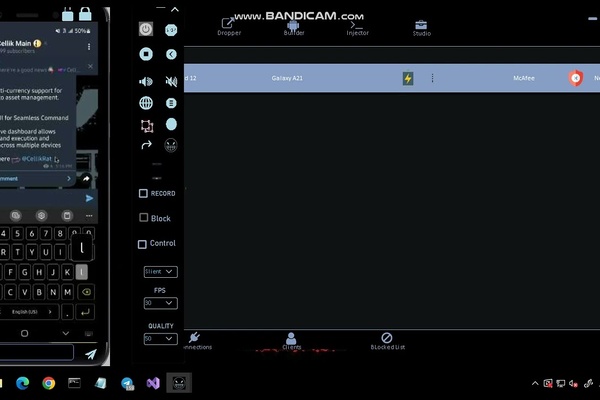Click the square stop icon
Screen dimensions: 600x400
click(x=146, y=54)
